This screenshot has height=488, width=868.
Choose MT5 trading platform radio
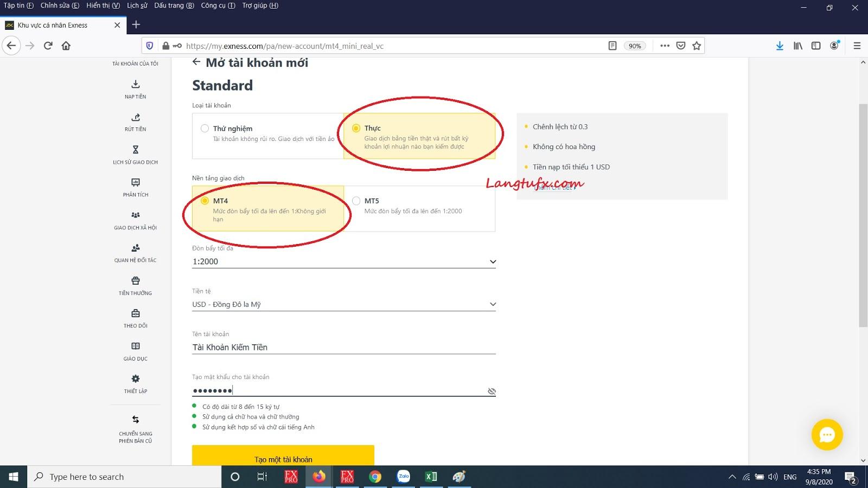(x=356, y=201)
